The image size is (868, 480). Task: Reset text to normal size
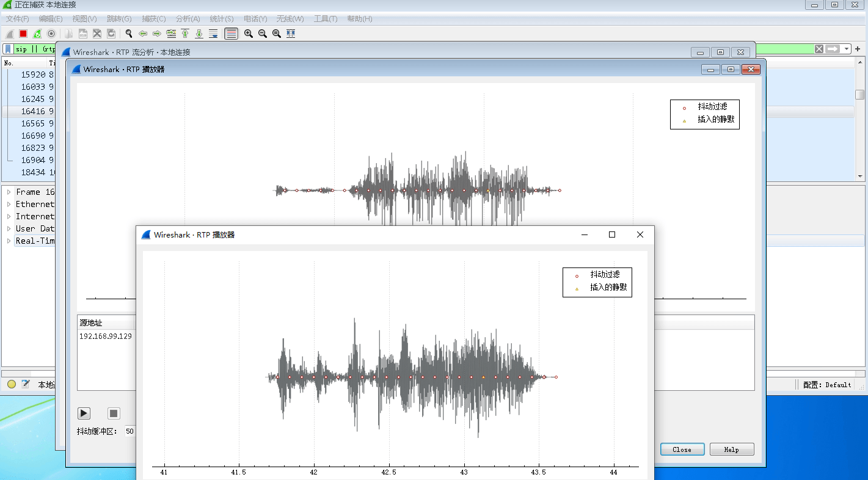tap(277, 34)
